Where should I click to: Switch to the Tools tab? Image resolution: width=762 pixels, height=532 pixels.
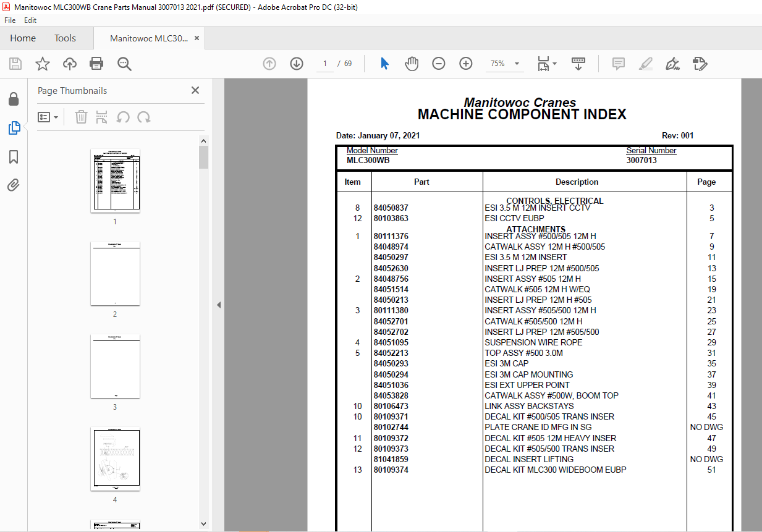(65, 38)
